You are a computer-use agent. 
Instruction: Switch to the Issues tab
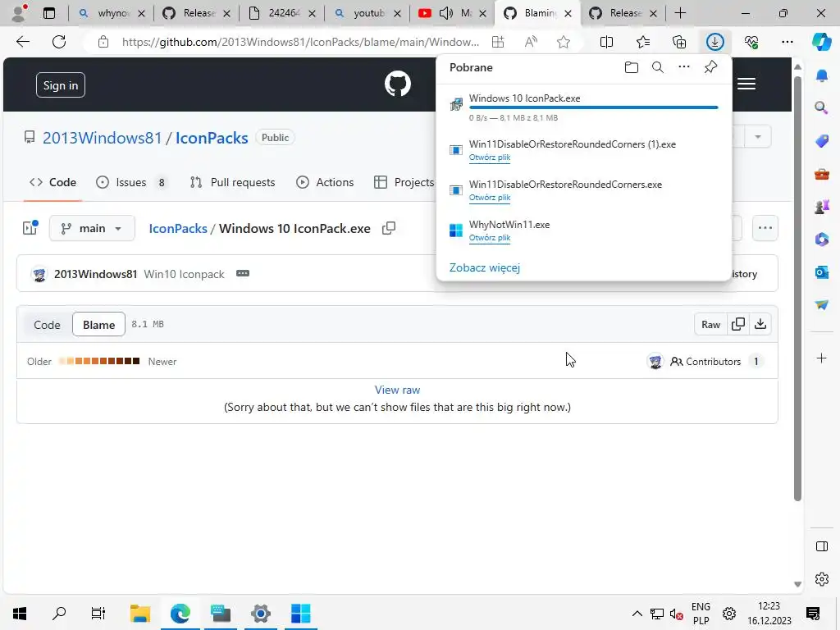(x=132, y=183)
